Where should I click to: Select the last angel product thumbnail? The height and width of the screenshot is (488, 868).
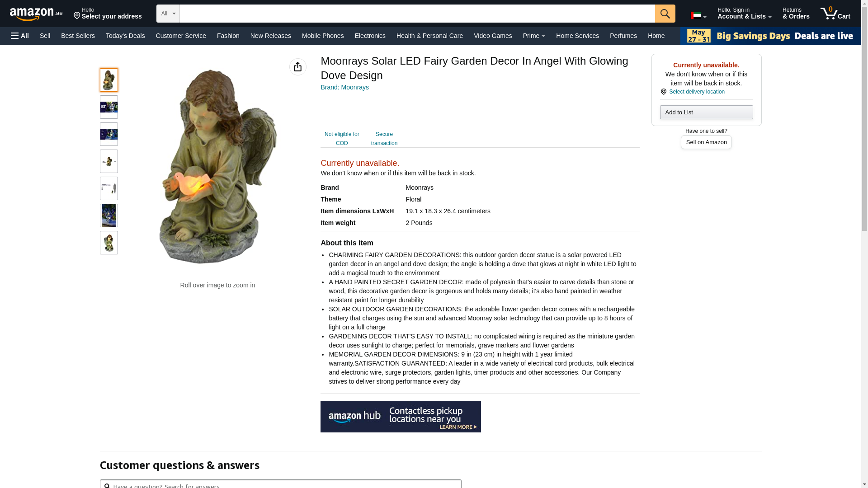(x=109, y=243)
